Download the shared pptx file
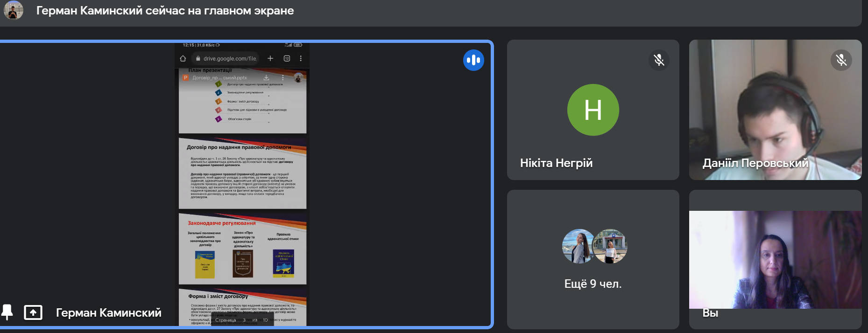 tap(266, 77)
